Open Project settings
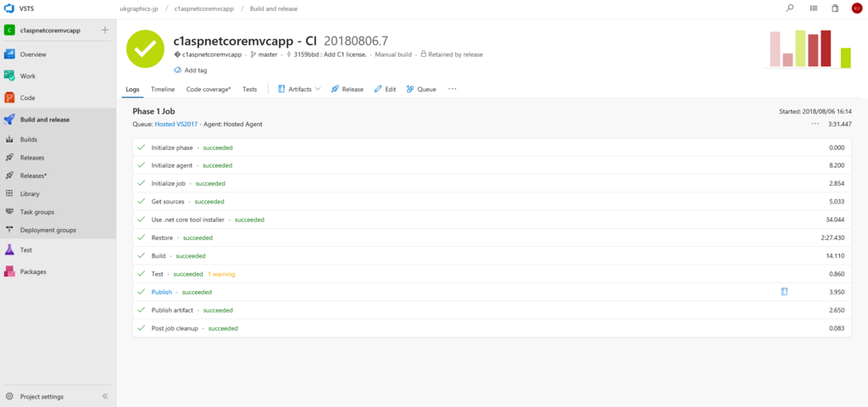 pyautogui.click(x=42, y=397)
